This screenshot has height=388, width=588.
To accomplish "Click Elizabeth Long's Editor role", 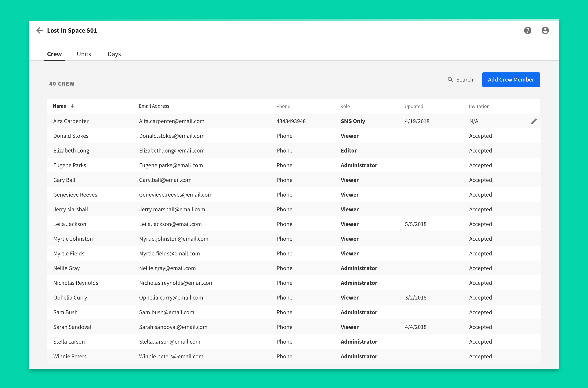I will pyautogui.click(x=349, y=151).
